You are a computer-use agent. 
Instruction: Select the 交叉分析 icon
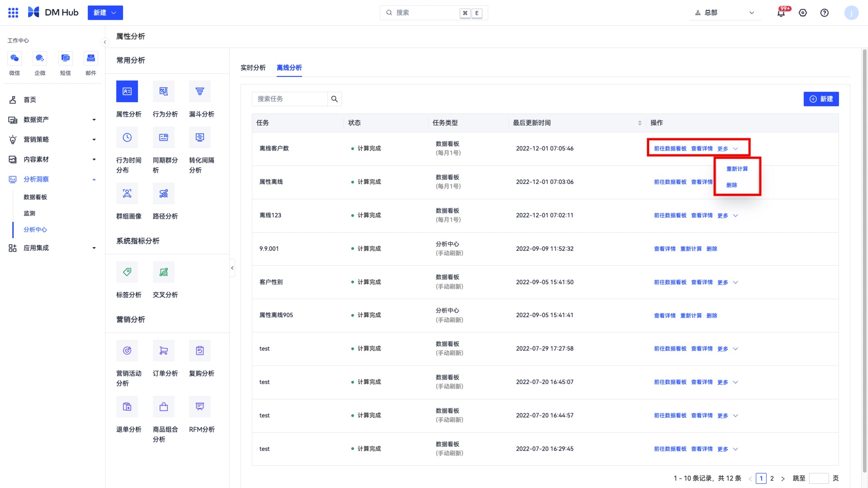(x=164, y=272)
